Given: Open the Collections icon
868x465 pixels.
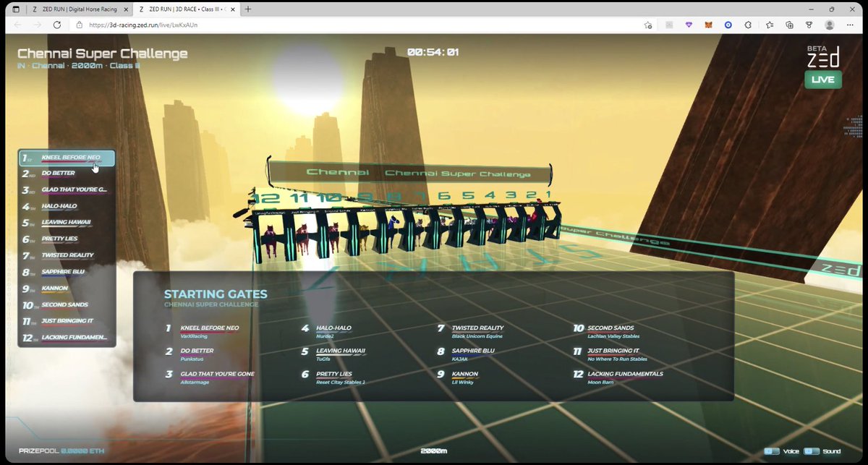Looking at the screenshot, I should click(x=789, y=25).
